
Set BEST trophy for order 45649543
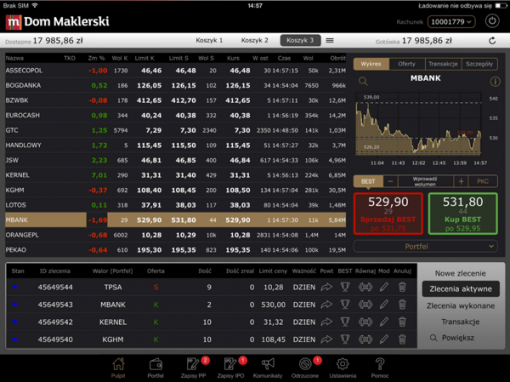coord(345,304)
